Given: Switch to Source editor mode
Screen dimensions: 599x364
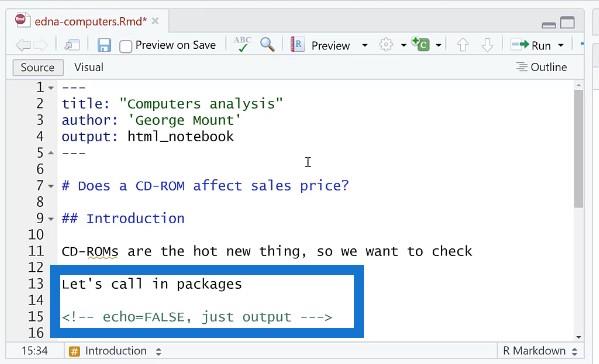Looking at the screenshot, I should pyautogui.click(x=38, y=68).
